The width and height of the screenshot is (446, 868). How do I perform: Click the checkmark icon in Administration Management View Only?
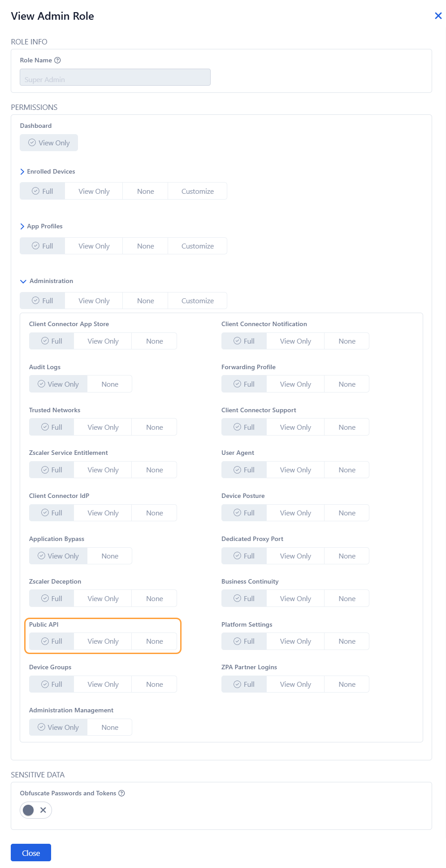tap(41, 727)
